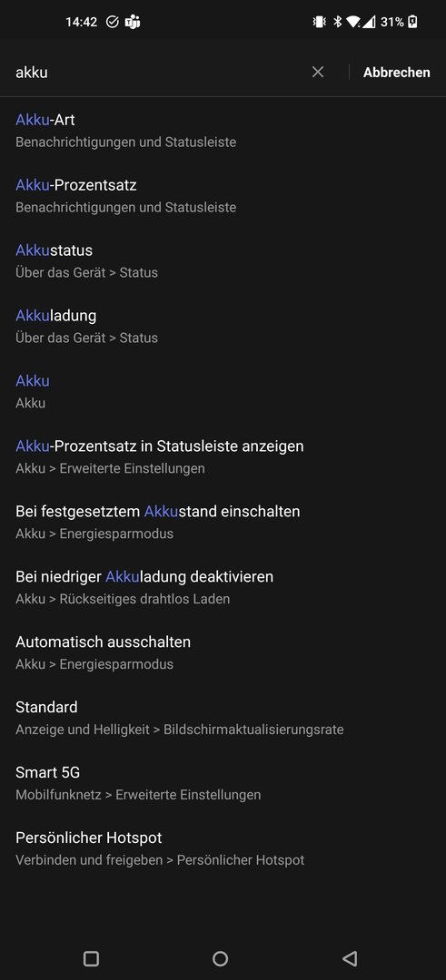Select Bei festgesetztem Akkustand einschalten
This screenshot has width=446, height=980.
pos(223,521)
